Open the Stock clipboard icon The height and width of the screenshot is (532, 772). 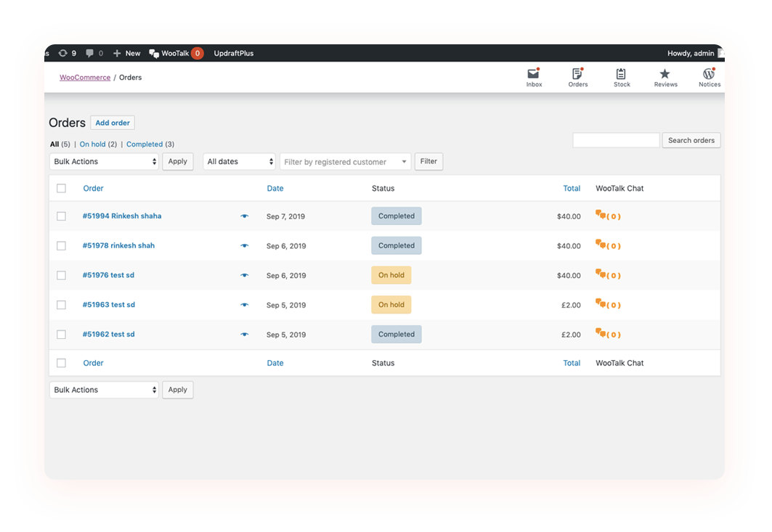point(622,74)
